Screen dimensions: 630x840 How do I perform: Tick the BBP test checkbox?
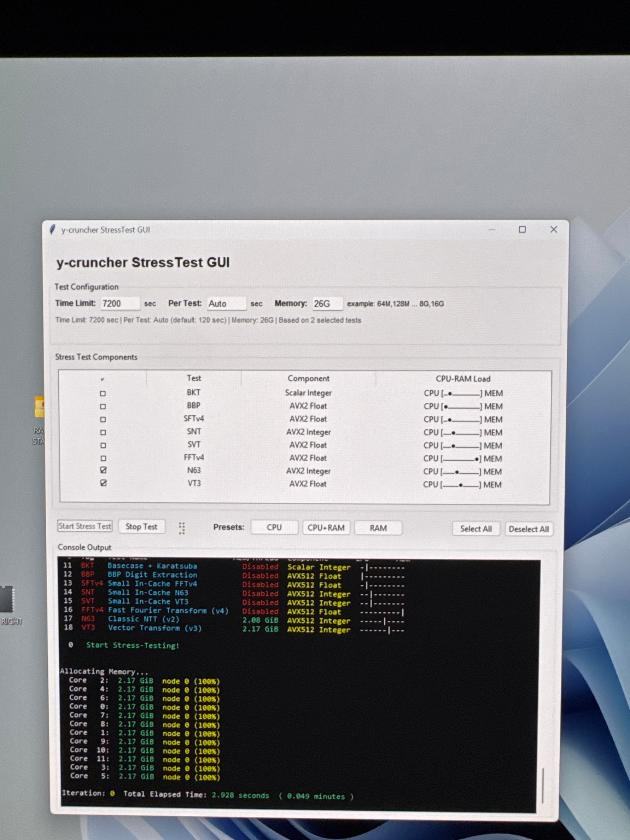[x=103, y=406]
